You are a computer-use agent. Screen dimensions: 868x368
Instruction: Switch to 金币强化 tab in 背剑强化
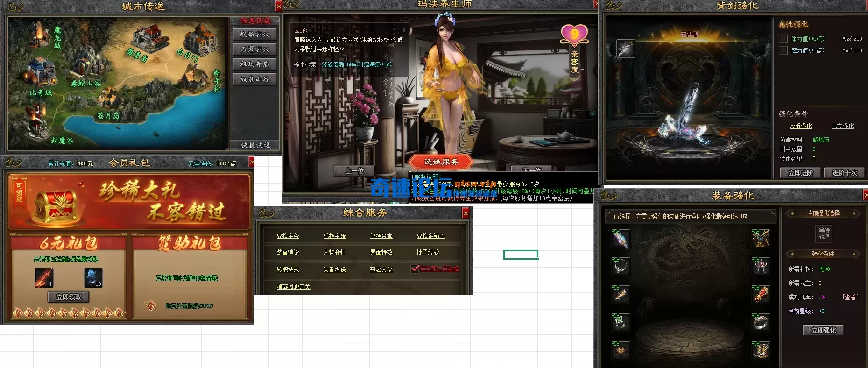coord(800,126)
